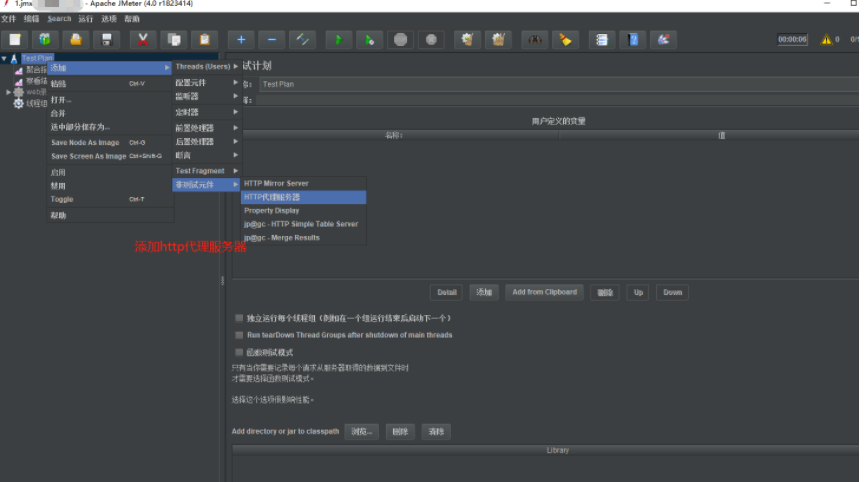
Task: Open the 选项 menu
Action: click(109, 19)
